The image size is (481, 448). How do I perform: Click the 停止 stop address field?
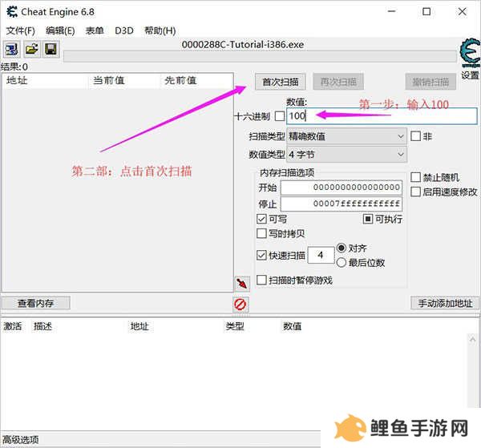(x=342, y=204)
